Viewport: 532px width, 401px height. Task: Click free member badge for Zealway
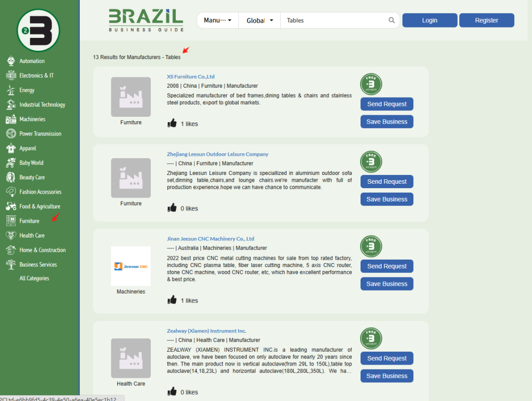[x=371, y=338]
